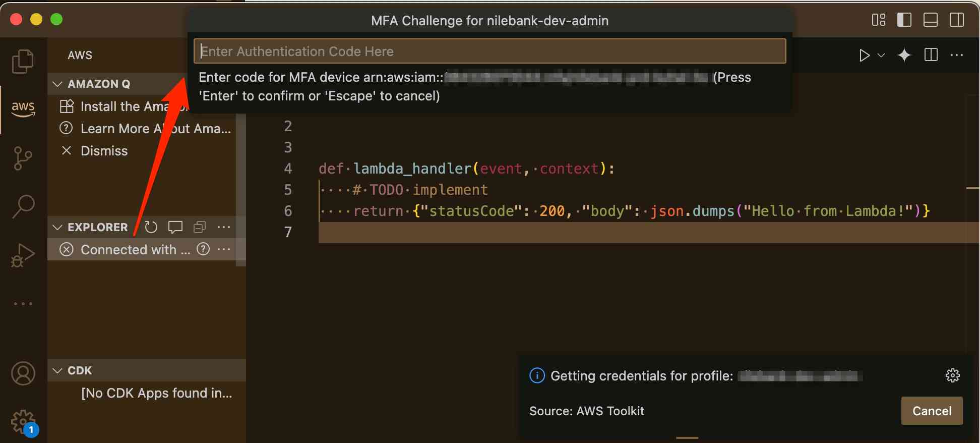Screen dimensions: 980x443
Task: Click Dismiss in Amazon Q section
Action: pos(104,151)
